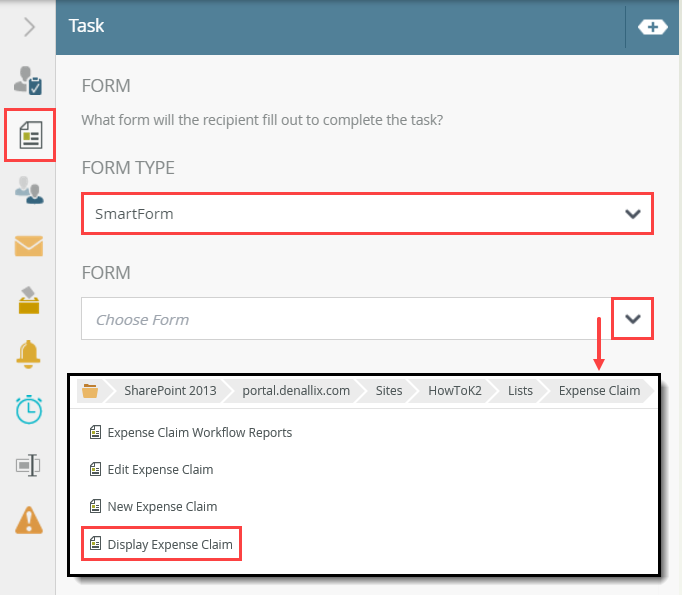This screenshot has width=682, height=595.
Task: Open the Properties text field icon
Action: coord(28,465)
